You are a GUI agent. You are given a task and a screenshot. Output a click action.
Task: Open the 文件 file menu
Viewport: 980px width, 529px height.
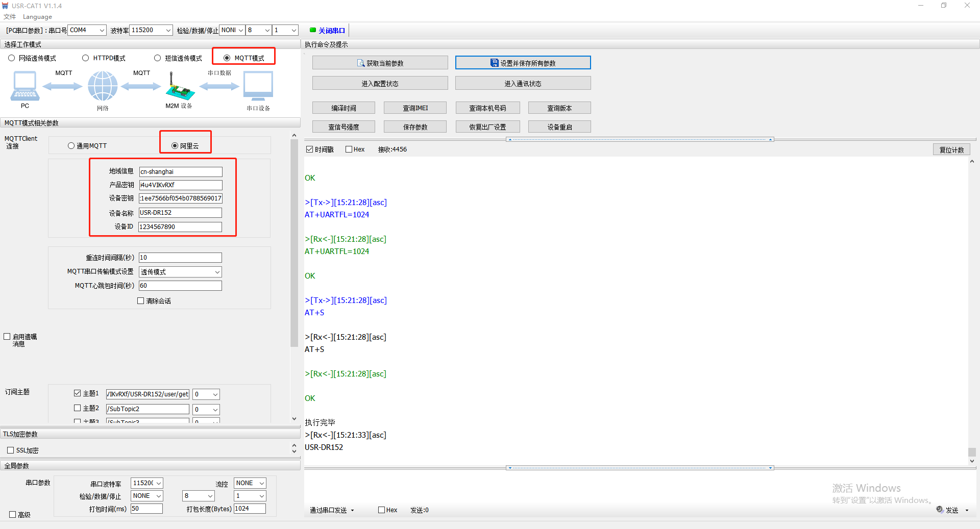tap(10, 17)
